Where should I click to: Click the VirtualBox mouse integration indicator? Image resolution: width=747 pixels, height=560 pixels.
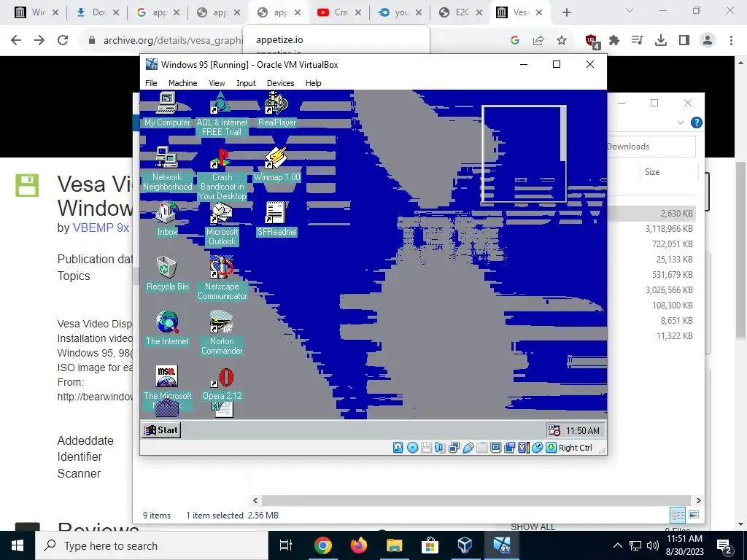pyautogui.click(x=538, y=448)
